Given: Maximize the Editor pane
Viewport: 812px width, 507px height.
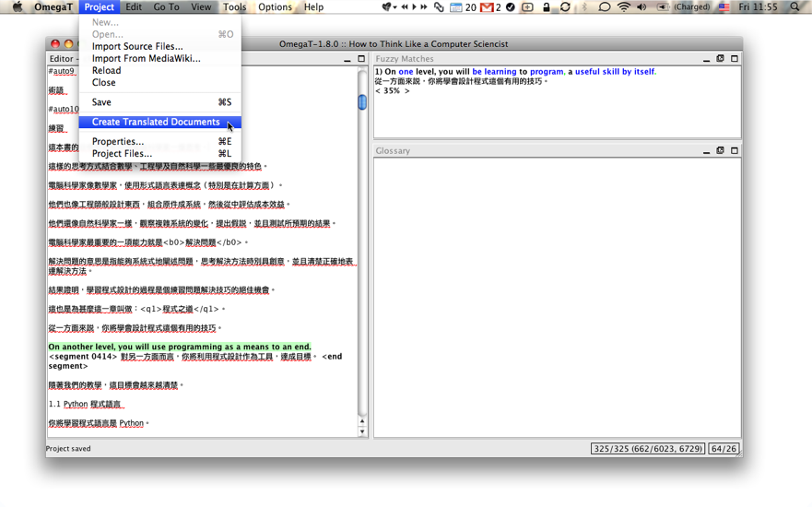Looking at the screenshot, I should pyautogui.click(x=361, y=59).
